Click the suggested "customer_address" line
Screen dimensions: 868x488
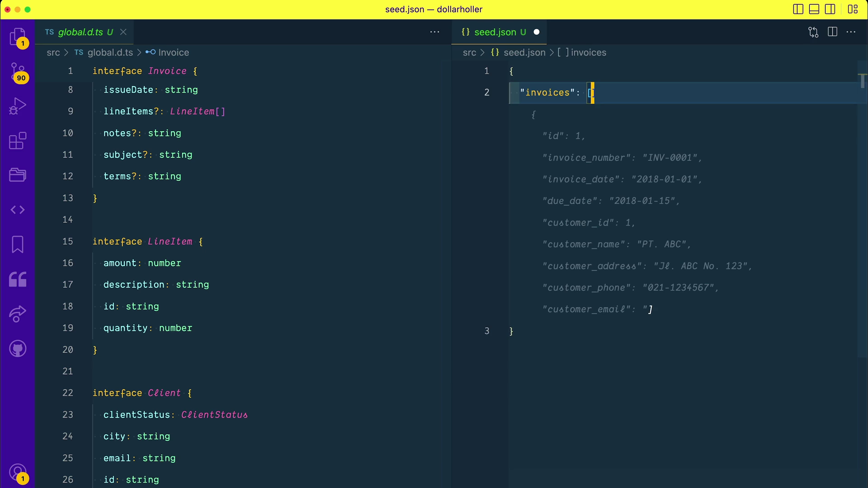click(647, 266)
